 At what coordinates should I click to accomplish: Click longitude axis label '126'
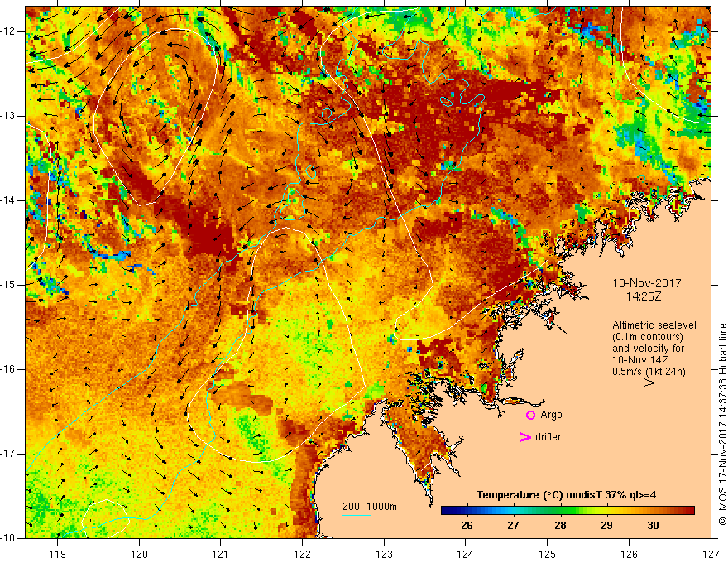point(629,554)
